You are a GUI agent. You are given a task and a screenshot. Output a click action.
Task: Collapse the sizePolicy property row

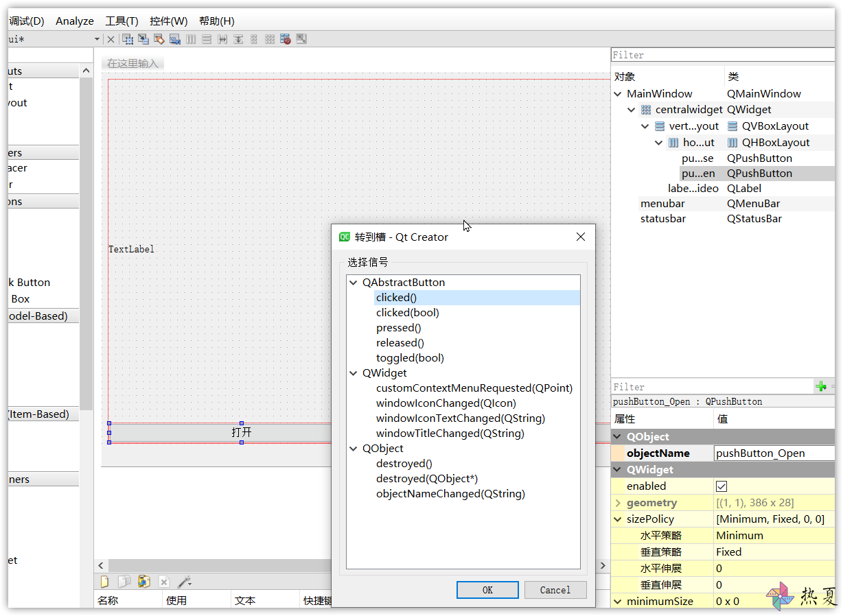pos(619,519)
